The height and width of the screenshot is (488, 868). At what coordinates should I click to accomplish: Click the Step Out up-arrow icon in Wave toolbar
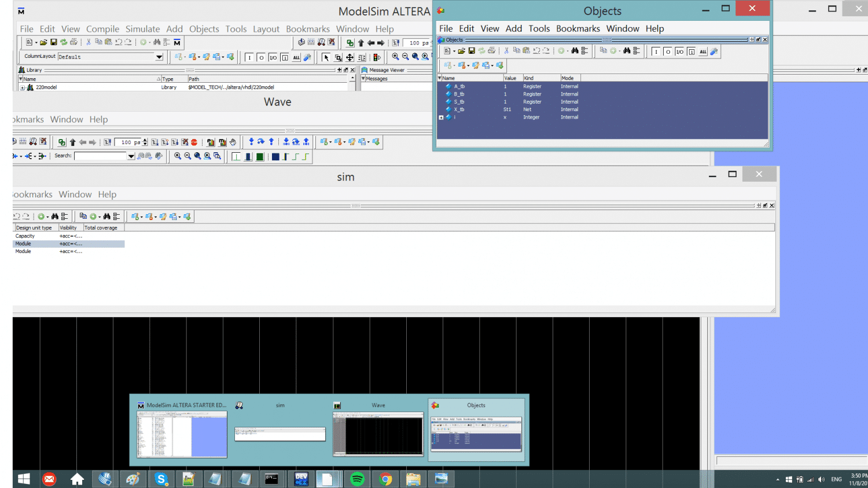tap(271, 142)
